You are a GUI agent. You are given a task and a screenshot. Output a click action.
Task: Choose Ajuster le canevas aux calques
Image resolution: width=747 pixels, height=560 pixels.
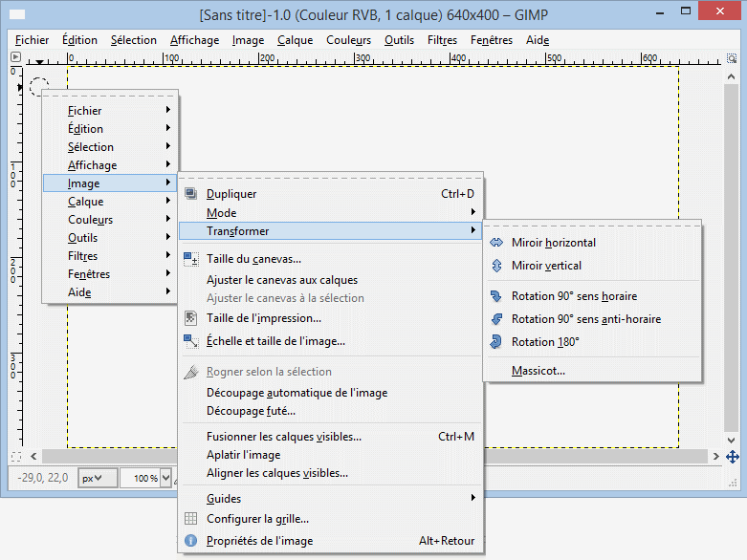coord(330,280)
